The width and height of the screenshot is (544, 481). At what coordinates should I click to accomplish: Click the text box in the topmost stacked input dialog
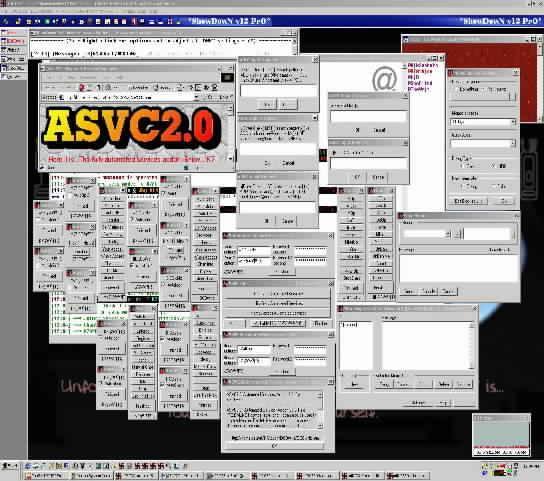[279, 91]
